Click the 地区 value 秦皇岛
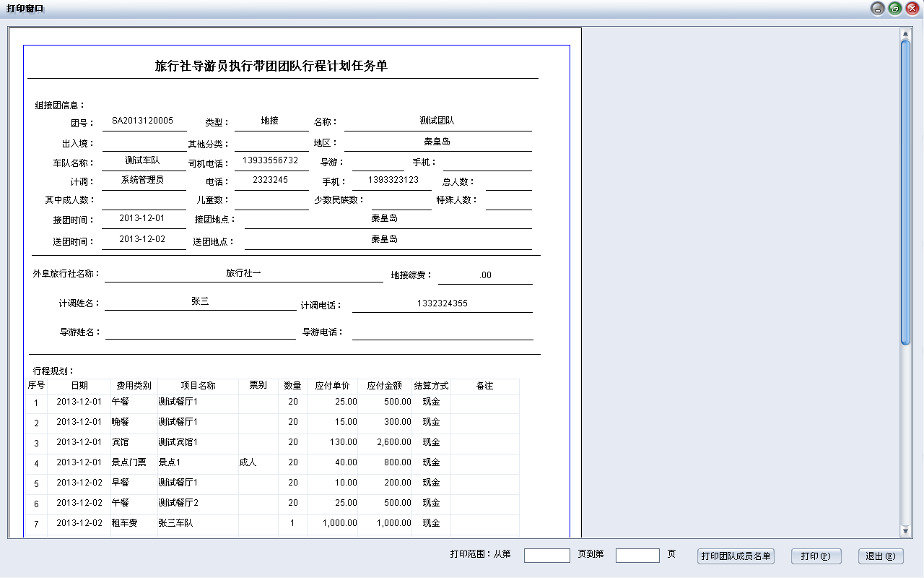This screenshot has width=924, height=578. pos(437,142)
